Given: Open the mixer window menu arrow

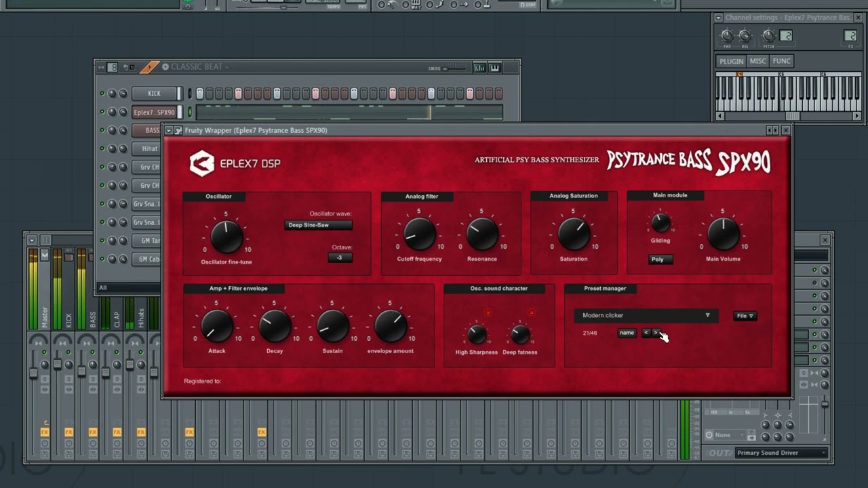Looking at the screenshot, I should 31,240.
